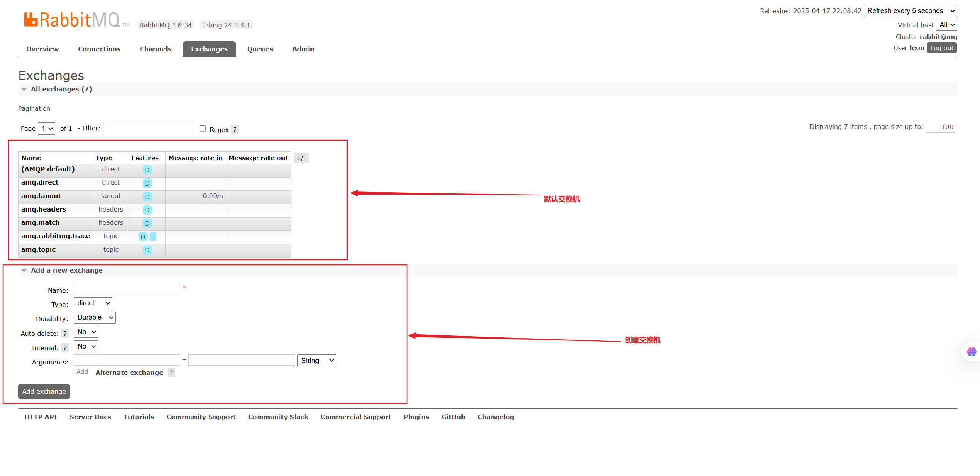Open the amq.topic exchange link

tap(39, 250)
